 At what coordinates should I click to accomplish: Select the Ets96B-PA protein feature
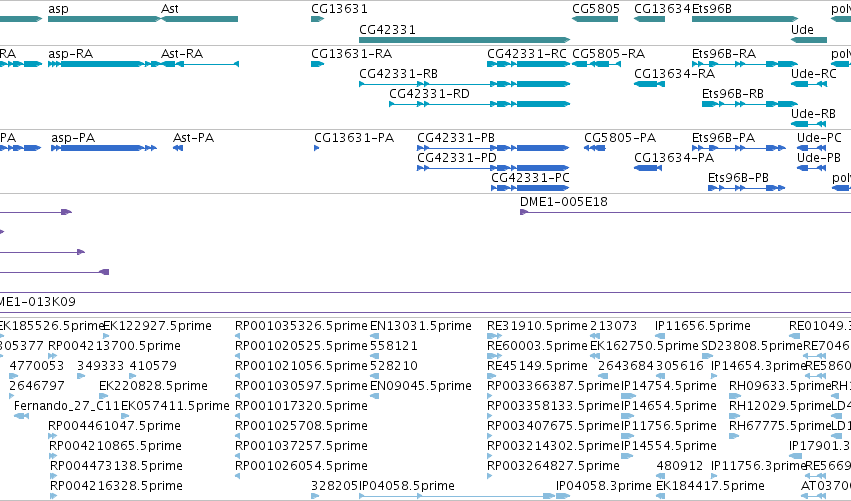click(x=739, y=148)
